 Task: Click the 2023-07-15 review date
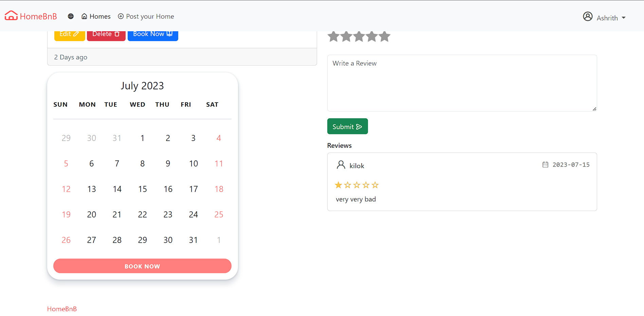571,165
